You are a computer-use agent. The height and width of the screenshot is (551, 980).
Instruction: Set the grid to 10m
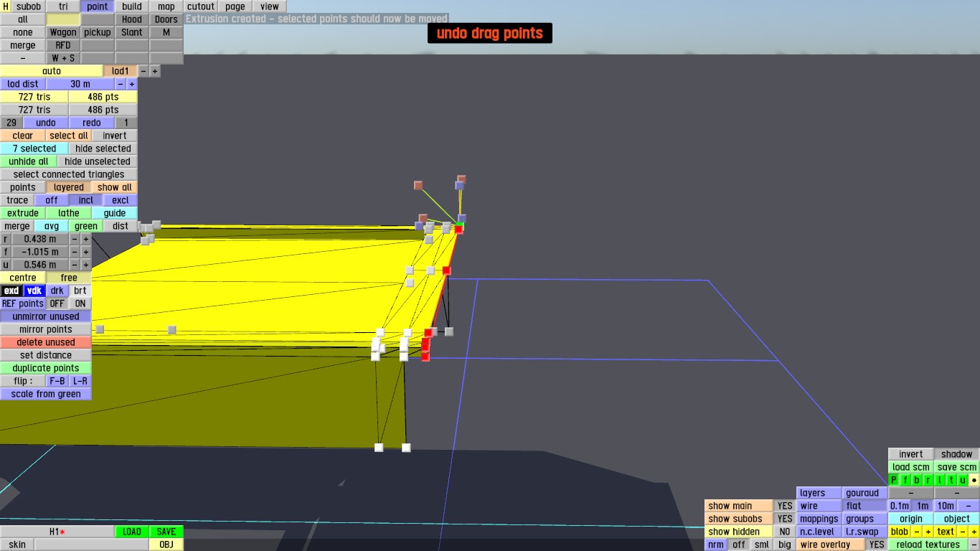(946, 506)
